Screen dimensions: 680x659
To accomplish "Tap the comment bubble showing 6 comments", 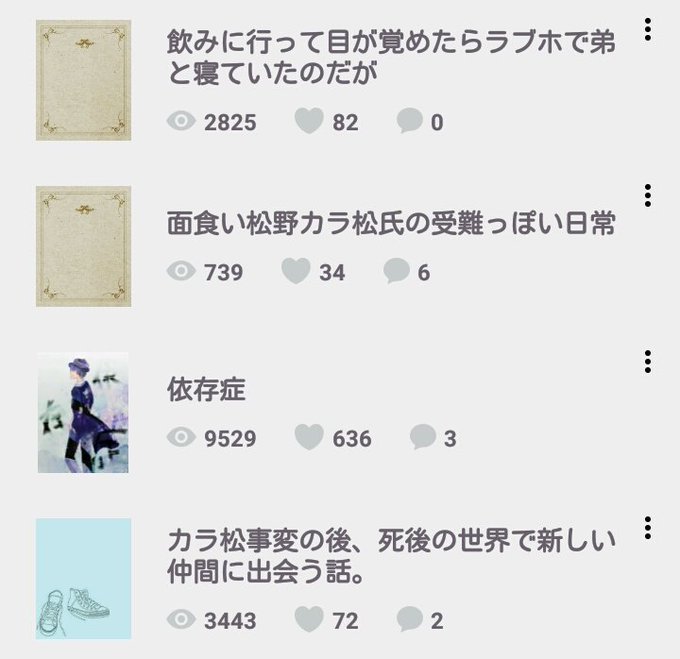I will pos(396,271).
